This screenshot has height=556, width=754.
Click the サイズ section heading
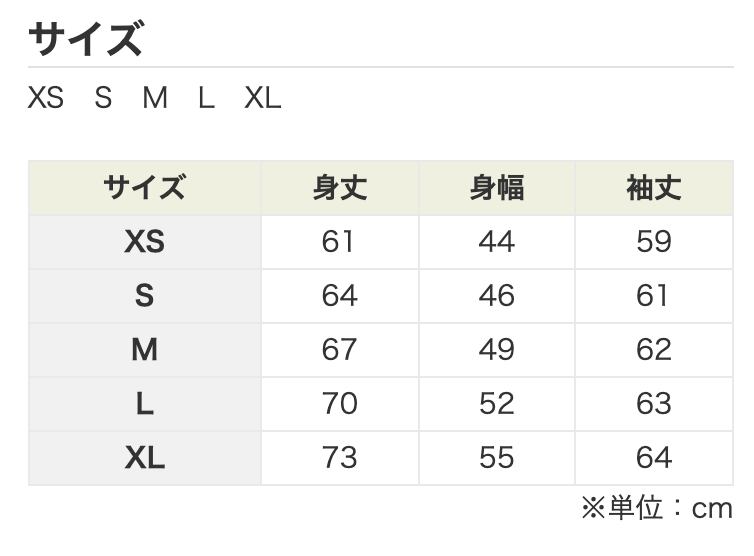[x=85, y=39]
